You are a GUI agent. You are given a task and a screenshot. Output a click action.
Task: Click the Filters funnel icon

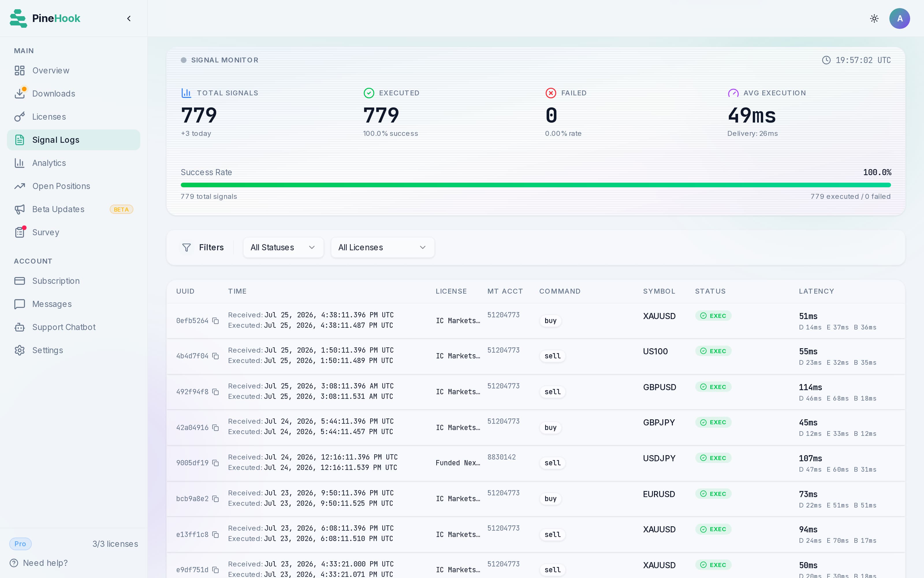pos(186,247)
